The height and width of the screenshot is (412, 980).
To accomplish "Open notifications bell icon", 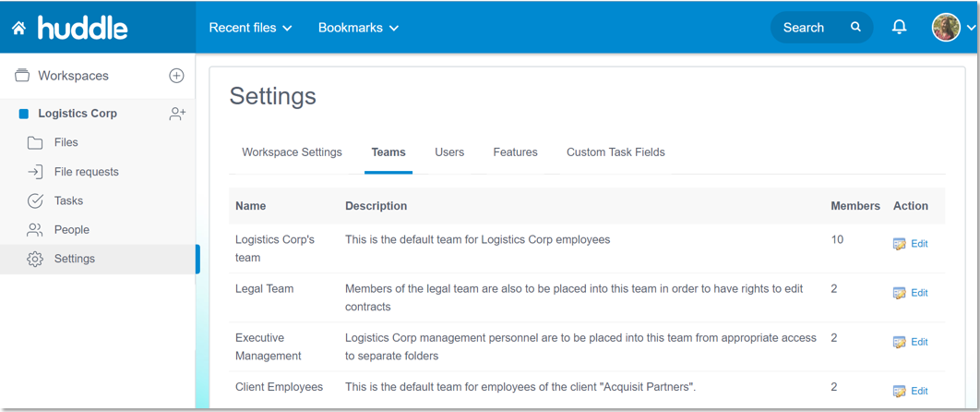I will 899,27.
